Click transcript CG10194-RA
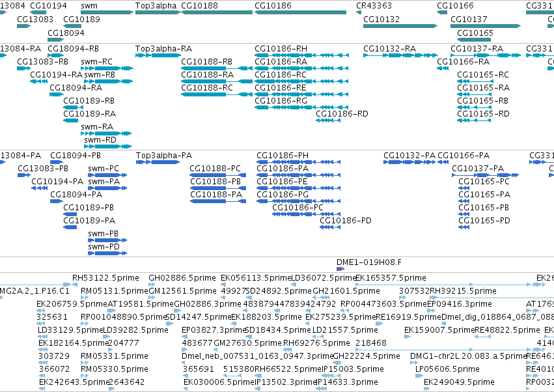The image size is (554, 392). point(38,81)
